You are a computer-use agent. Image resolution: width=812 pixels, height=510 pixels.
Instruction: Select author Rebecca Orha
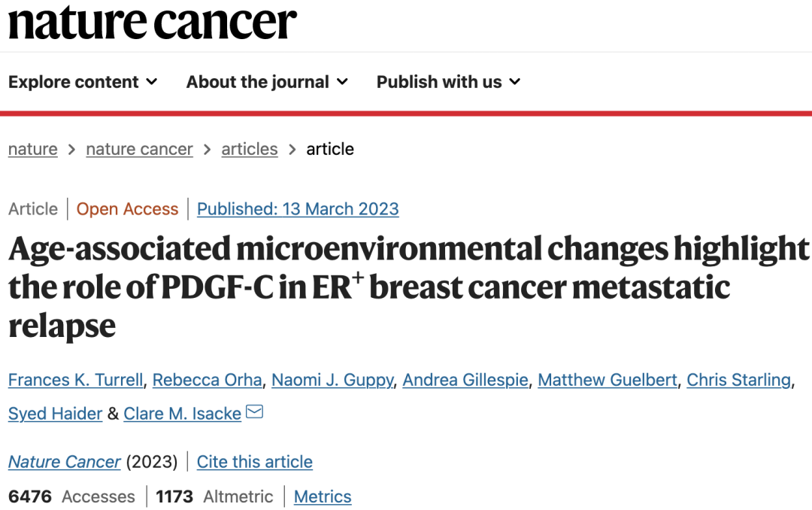[x=207, y=381]
